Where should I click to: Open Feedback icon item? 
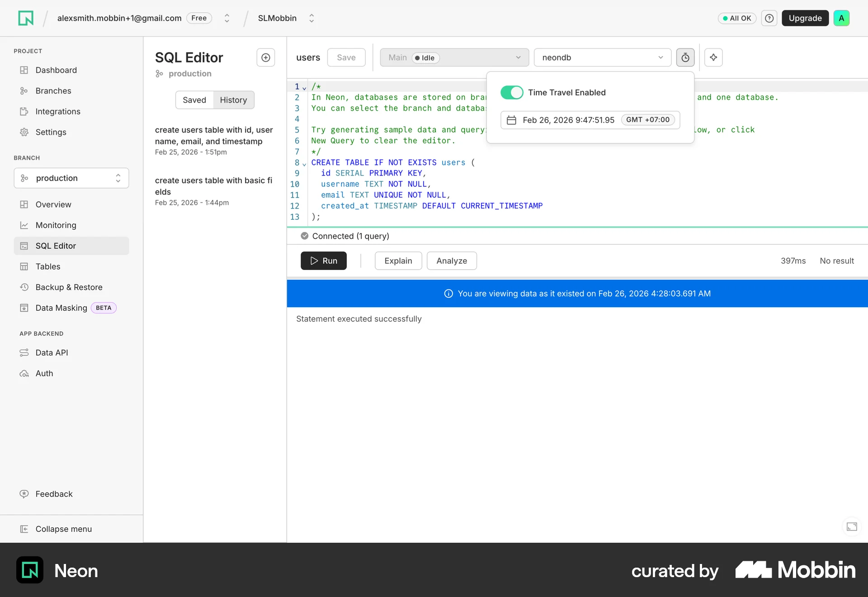coord(24,494)
